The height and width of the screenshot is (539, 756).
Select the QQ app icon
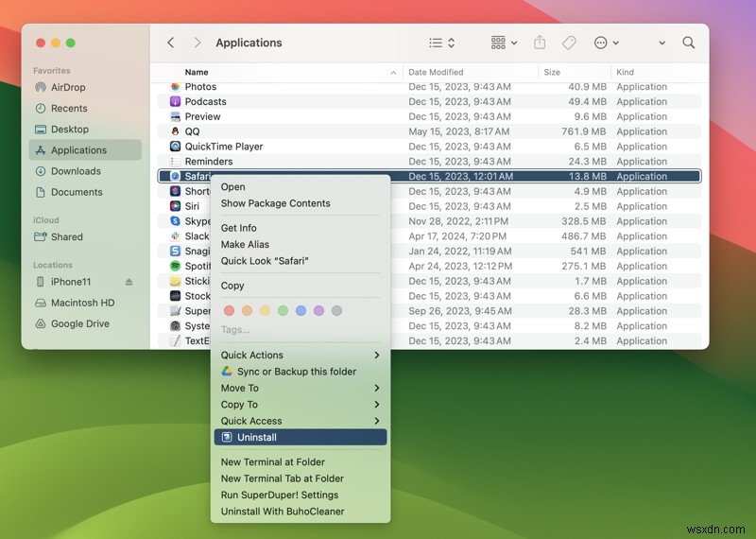175,131
